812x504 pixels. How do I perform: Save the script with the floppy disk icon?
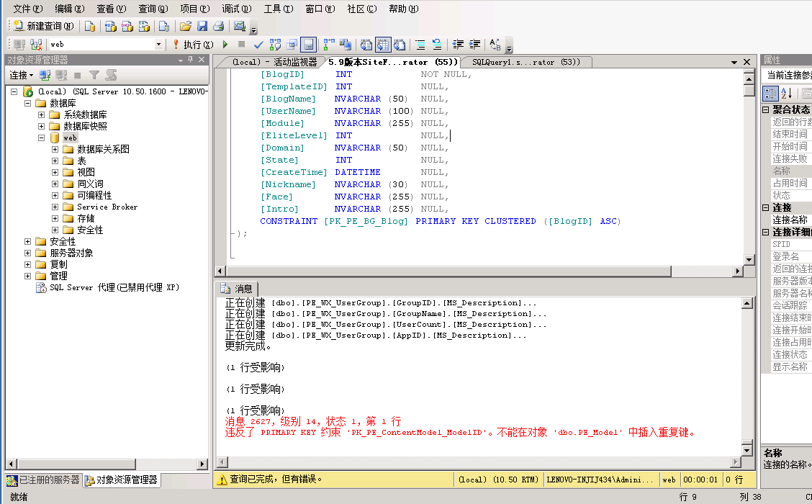(x=202, y=27)
